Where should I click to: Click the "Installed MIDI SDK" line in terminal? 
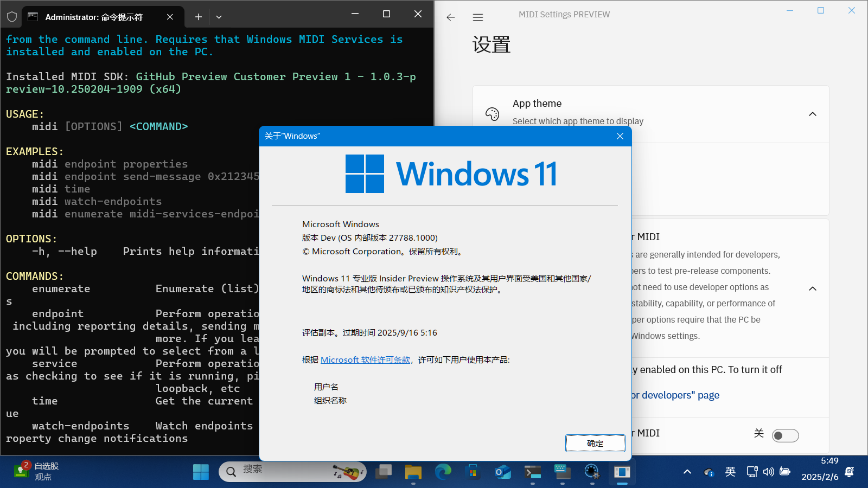(211, 82)
